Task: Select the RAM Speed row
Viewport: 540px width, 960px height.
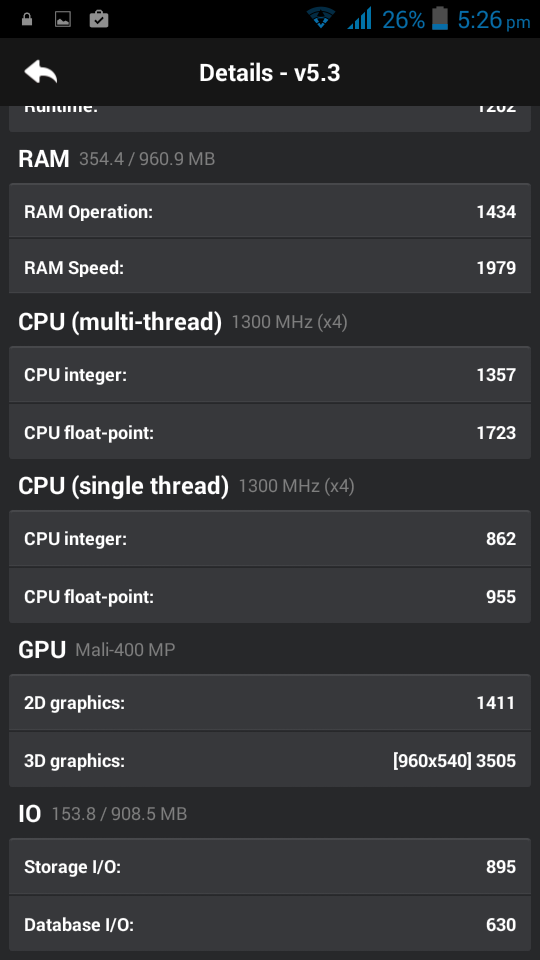Action: [269, 267]
